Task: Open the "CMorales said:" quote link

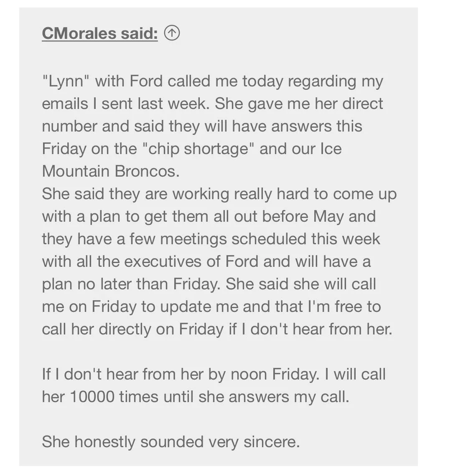Action: pos(100,33)
